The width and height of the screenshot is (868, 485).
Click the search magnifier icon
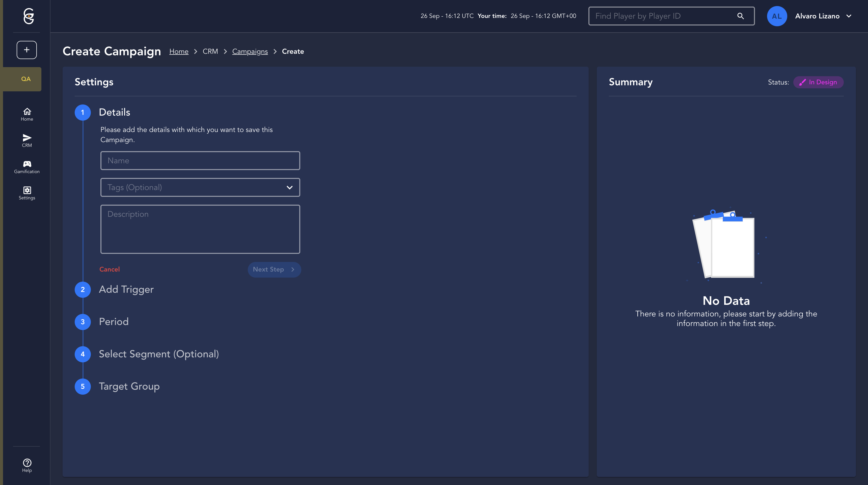(740, 16)
